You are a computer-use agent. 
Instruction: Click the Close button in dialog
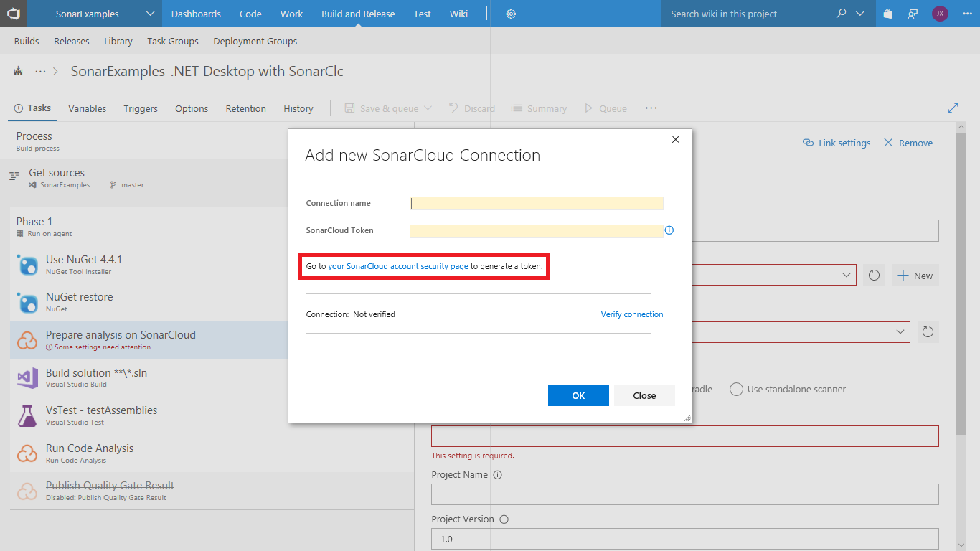pos(644,395)
